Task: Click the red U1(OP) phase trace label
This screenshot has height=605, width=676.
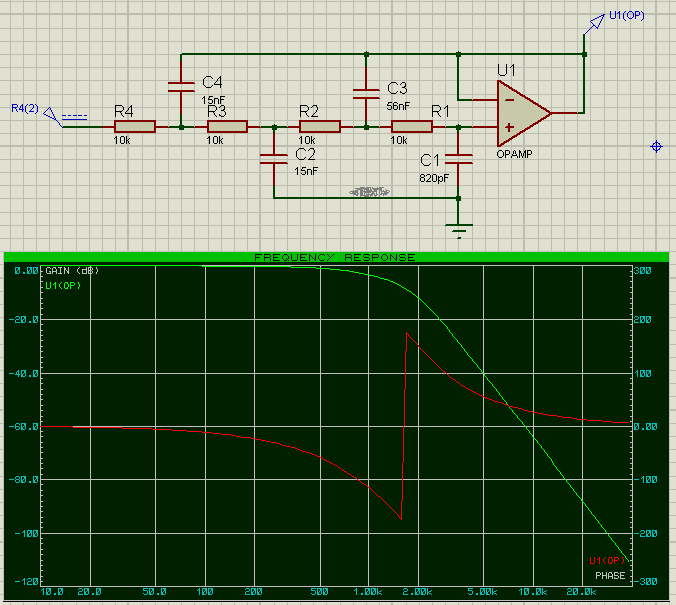Action: (x=607, y=560)
